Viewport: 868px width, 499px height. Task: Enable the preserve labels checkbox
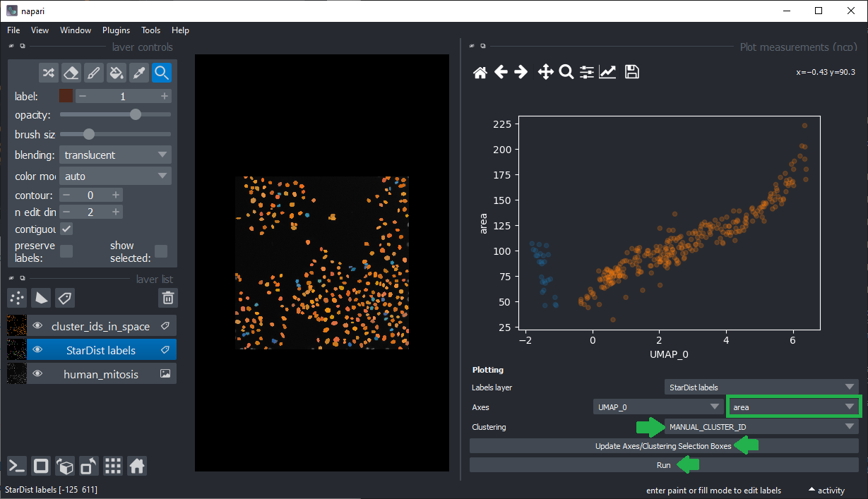[66, 251]
